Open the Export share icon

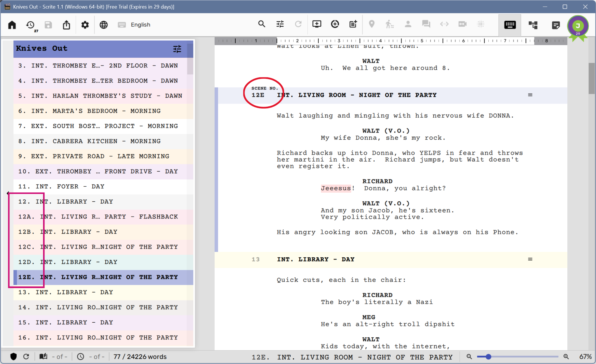66,25
